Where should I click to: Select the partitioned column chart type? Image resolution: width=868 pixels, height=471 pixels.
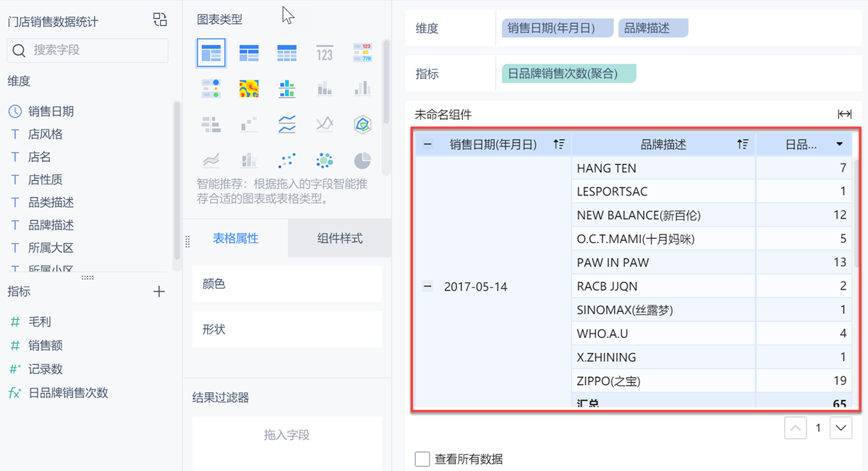pos(287,88)
